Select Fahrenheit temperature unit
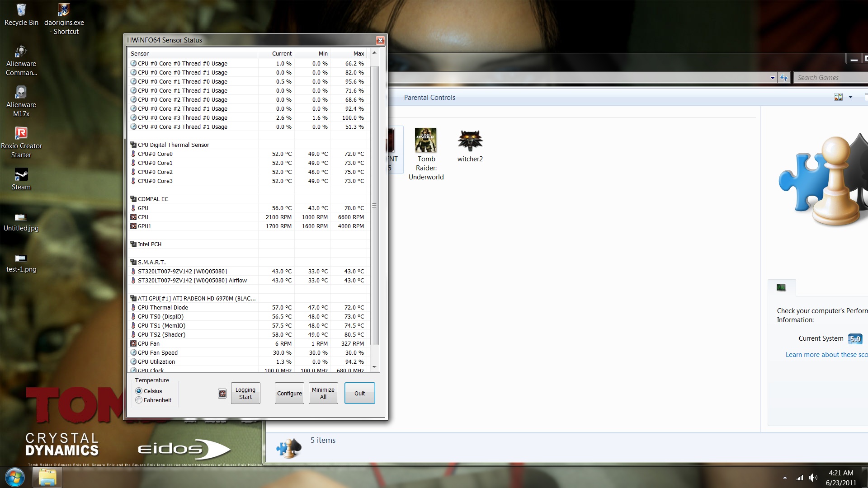868x488 pixels. click(x=139, y=400)
